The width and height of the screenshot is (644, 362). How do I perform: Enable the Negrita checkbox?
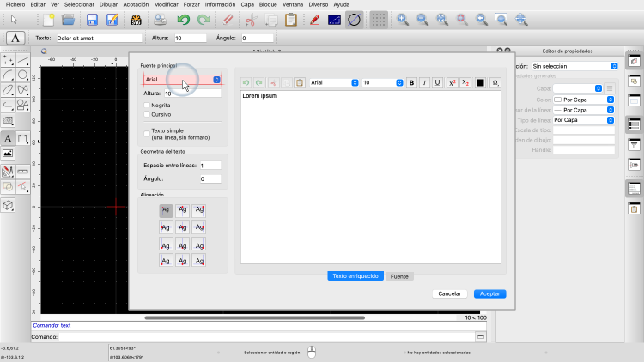point(147,105)
